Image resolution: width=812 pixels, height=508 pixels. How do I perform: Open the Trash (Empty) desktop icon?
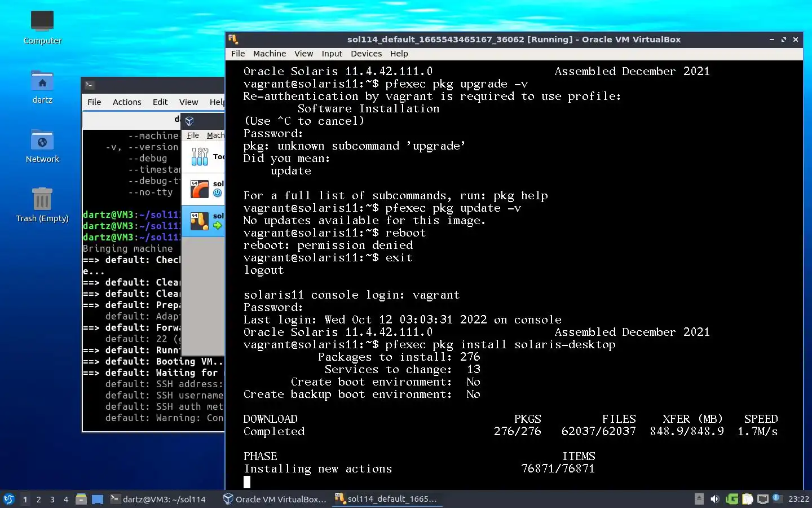pyautogui.click(x=42, y=205)
